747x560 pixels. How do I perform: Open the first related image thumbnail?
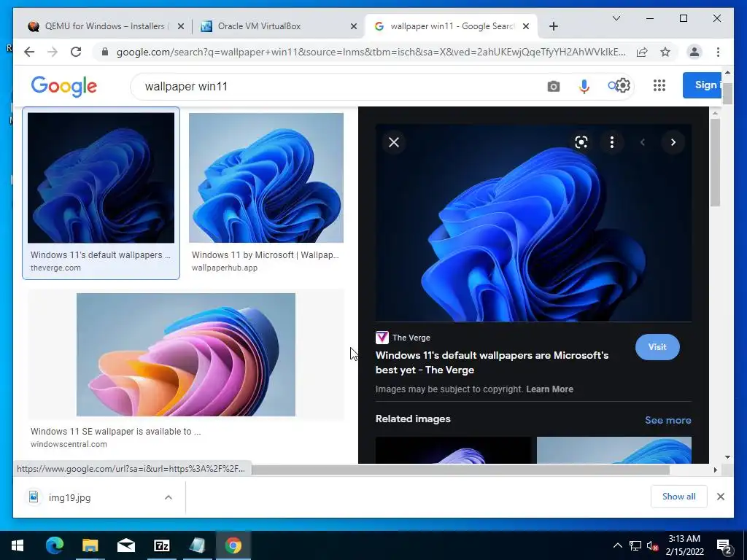(452, 450)
